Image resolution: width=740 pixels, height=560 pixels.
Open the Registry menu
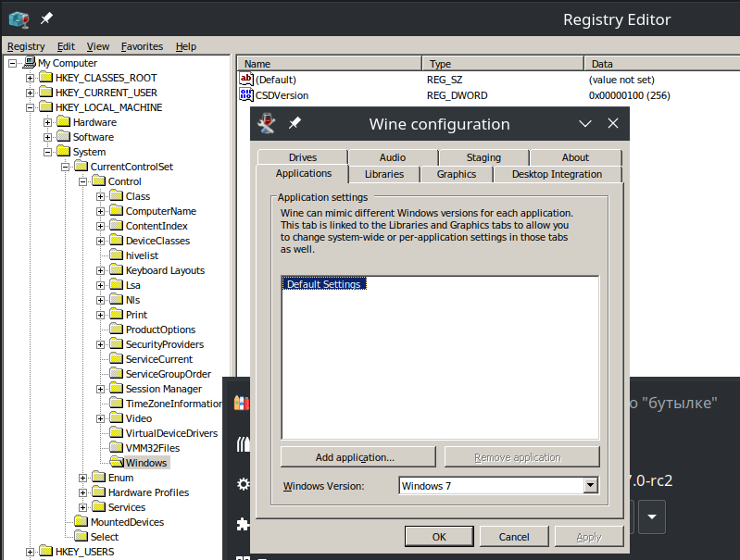[26, 46]
